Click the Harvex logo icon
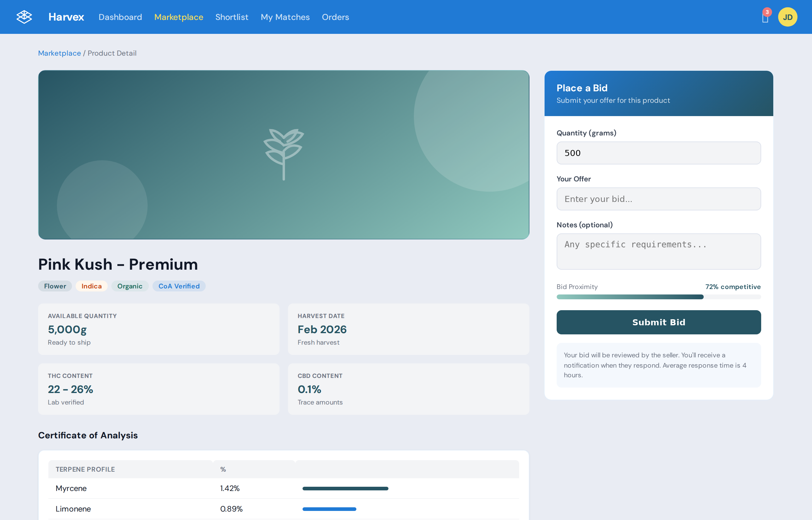The height and width of the screenshot is (520, 812). pos(24,17)
